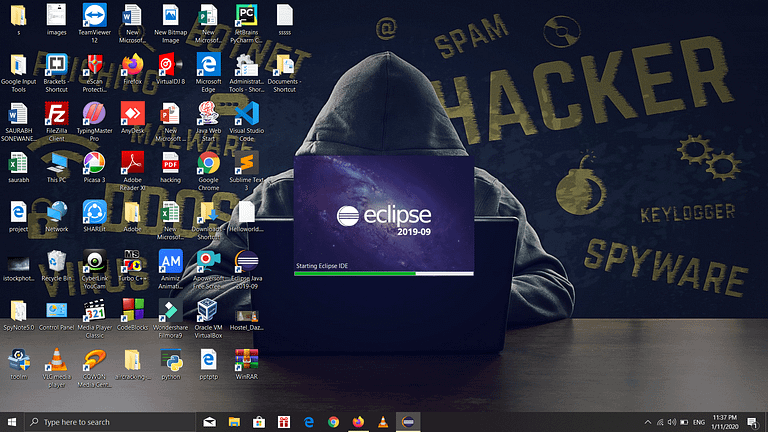Launch Animiz Animation icon

tap(170, 269)
